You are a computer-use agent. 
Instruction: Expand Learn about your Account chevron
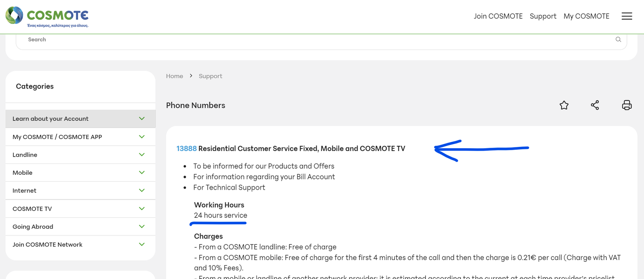[x=142, y=118]
